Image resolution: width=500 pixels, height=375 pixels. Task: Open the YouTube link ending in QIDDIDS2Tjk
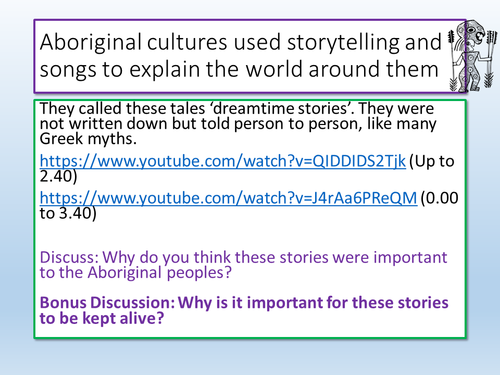coord(223,161)
